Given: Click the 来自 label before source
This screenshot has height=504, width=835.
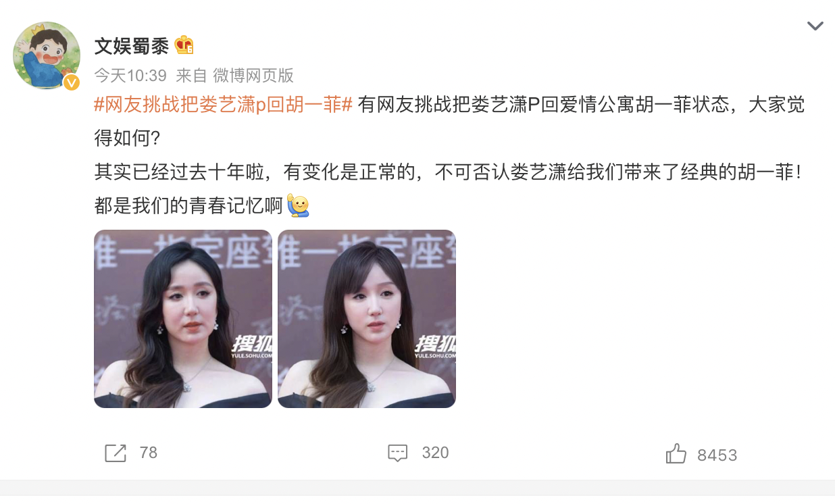Looking at the screenshot, I should (x=191, y=75).
